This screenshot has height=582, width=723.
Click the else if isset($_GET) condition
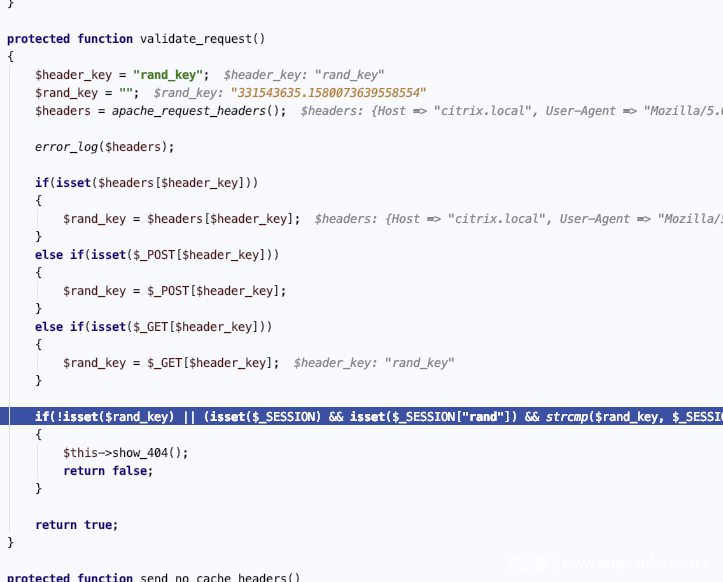153,327
